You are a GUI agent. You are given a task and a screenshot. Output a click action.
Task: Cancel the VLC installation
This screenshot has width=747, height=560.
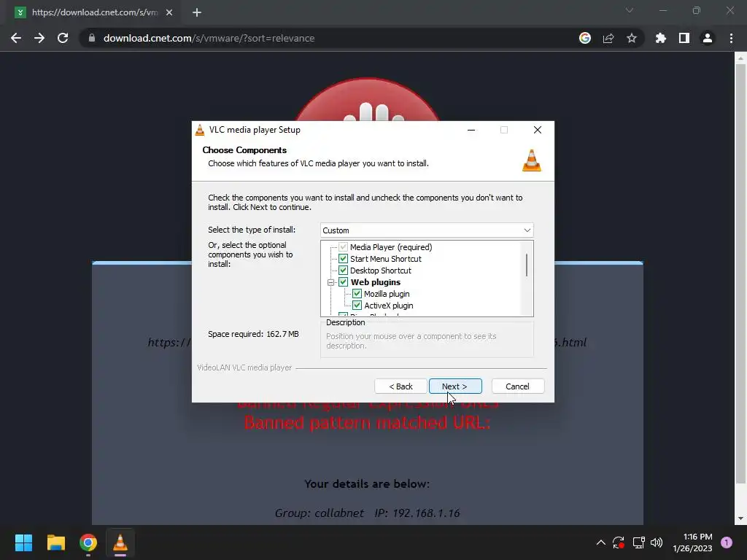(x=517, y=386)
